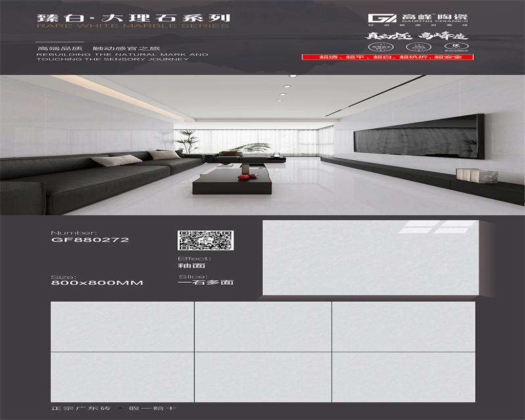Viewport: 525px width, 420px height.
Task: Select the top-right tile in the grid
Action: click(x=403, y=326)
